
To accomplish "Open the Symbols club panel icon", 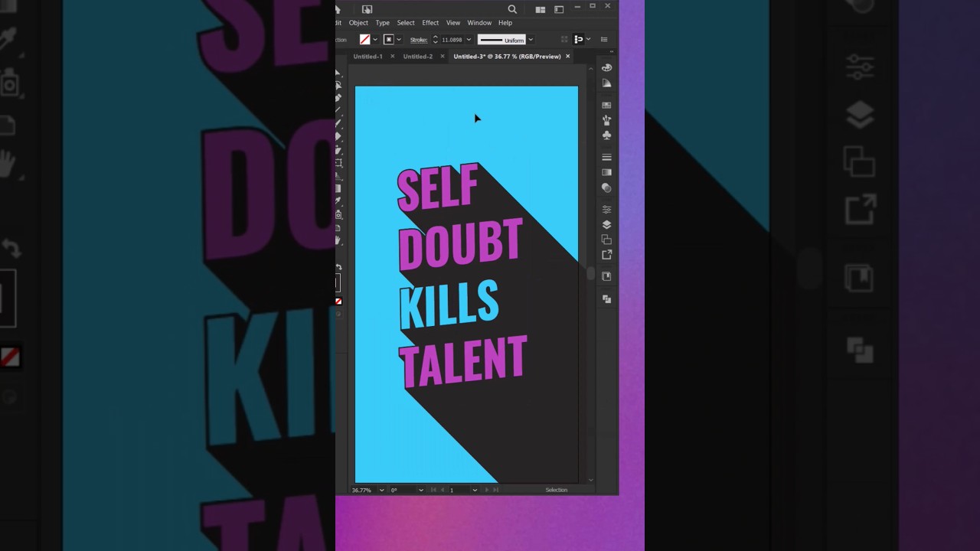I will pos(607,135).
